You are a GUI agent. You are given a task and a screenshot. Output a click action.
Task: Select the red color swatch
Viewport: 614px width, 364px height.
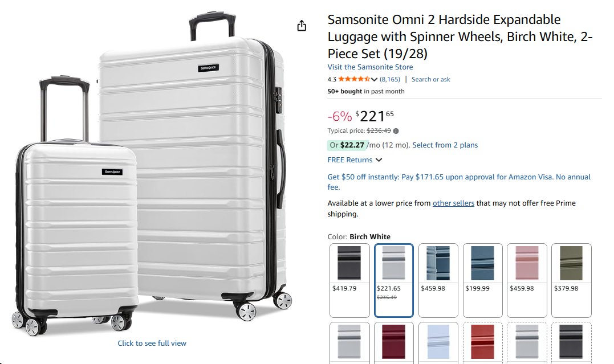click(482, 342)
